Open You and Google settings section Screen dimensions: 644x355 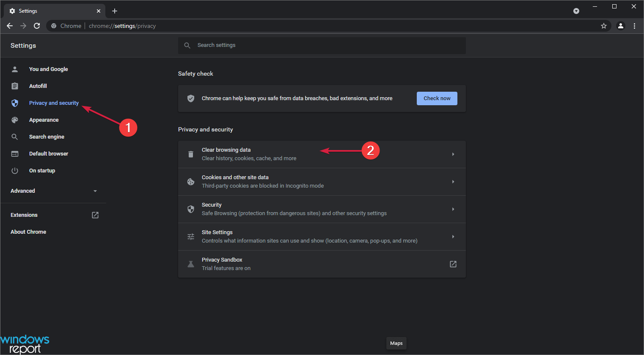coord(49,69)
